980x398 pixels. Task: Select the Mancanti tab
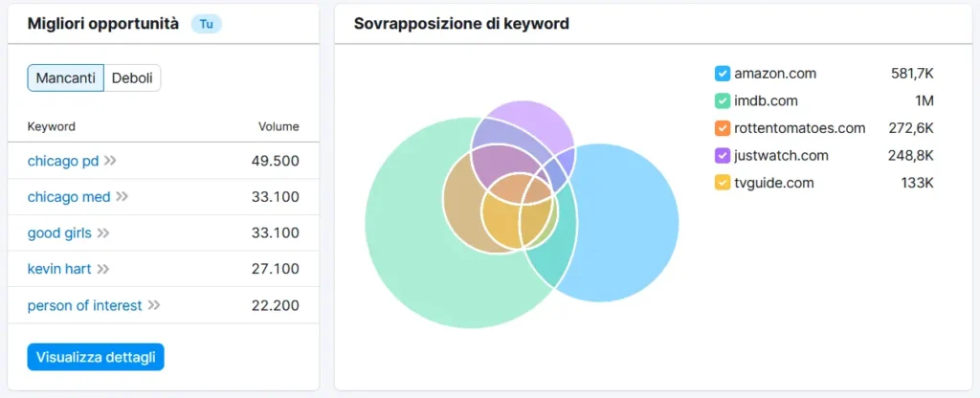coord(65,78)
